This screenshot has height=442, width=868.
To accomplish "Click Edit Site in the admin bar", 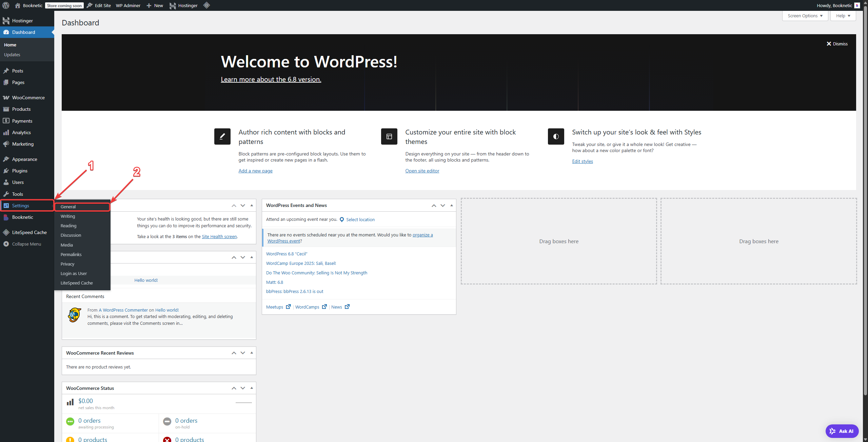I will (x=99, y=5).
